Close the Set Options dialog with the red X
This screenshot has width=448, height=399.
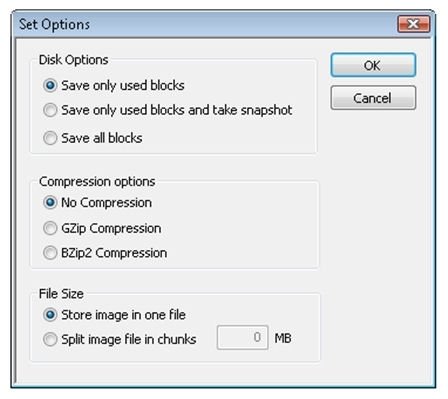click(414, 24)
